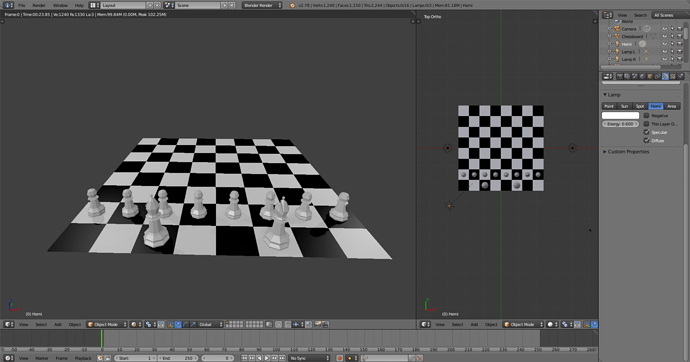Enable the This Layer Only checkbox

646,124
